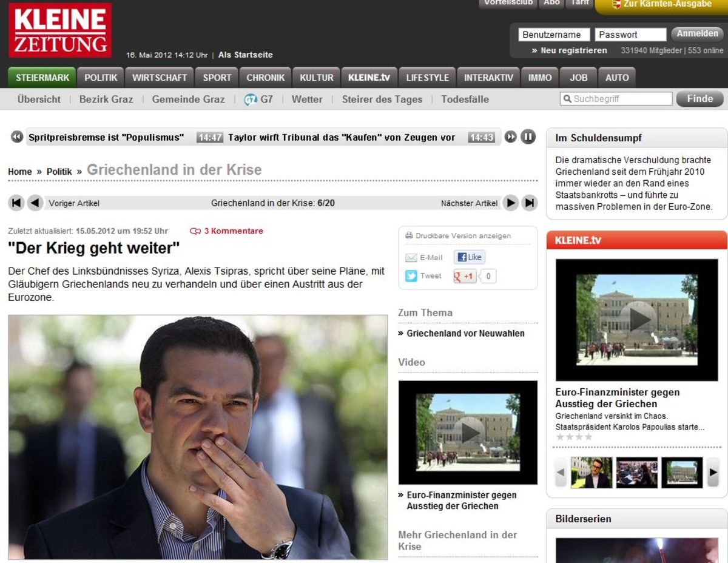
Task: Pause the news ticker
Action: [x=528, y=137]
